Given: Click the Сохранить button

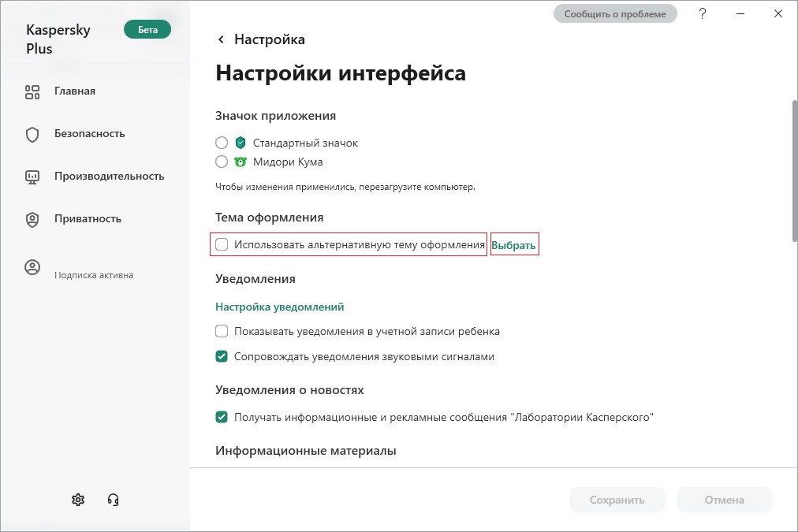Looking at the screenshot, I should tap(617, 500).
